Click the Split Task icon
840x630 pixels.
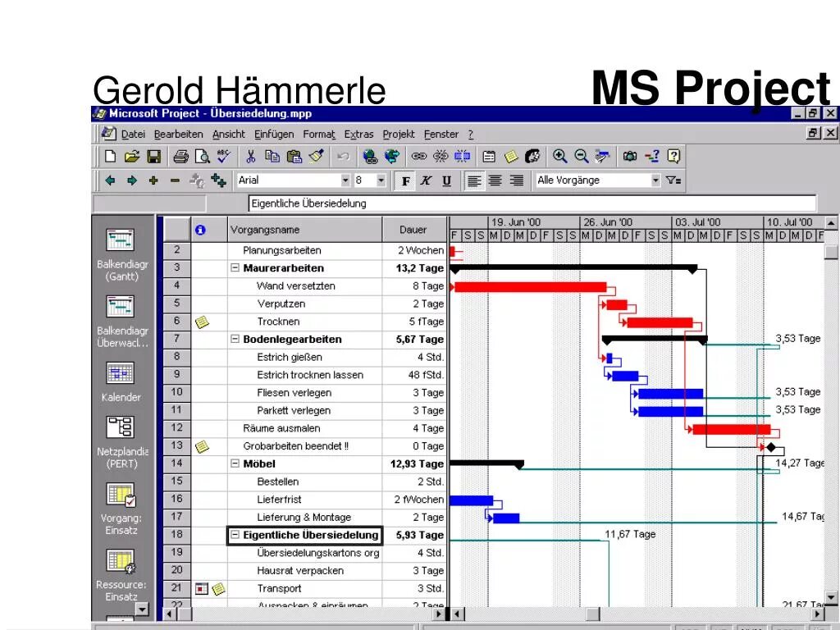tap(462, 156)
